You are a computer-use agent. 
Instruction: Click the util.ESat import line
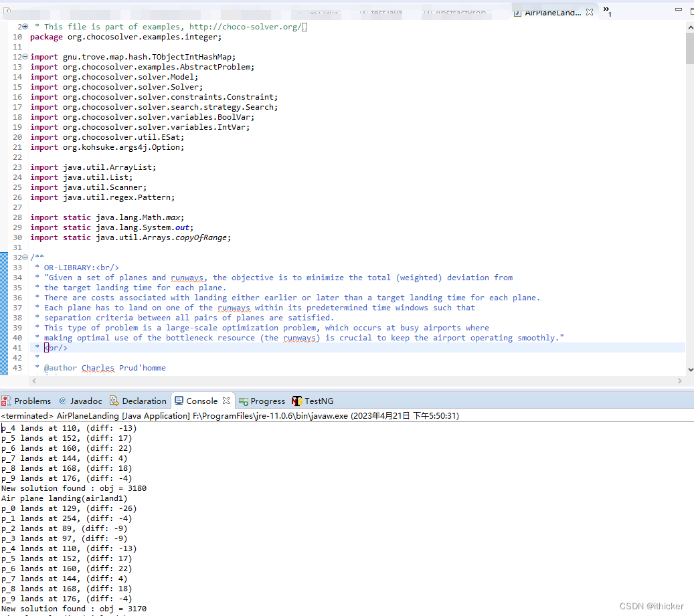pyautogui.click(x=107, y=137)
